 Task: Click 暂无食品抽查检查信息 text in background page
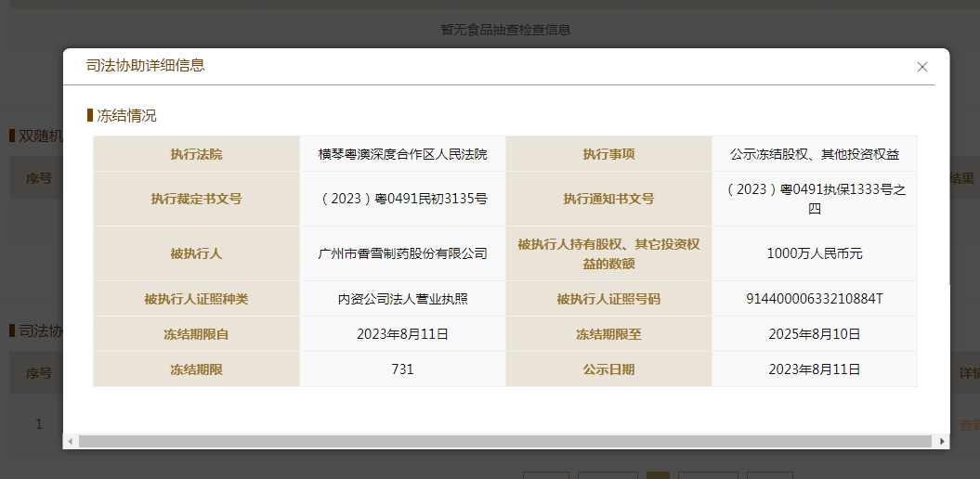tap(505, 30)
